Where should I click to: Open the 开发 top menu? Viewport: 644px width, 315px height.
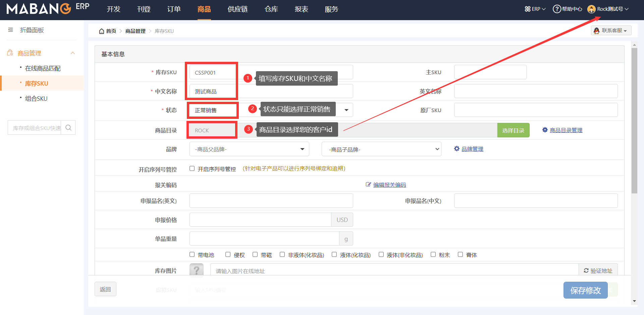(x=113, y=9)
